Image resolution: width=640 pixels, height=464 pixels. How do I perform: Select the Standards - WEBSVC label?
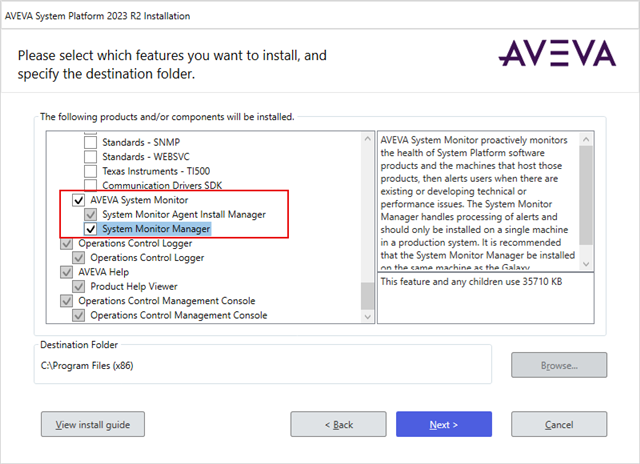[x=146, y=157]
